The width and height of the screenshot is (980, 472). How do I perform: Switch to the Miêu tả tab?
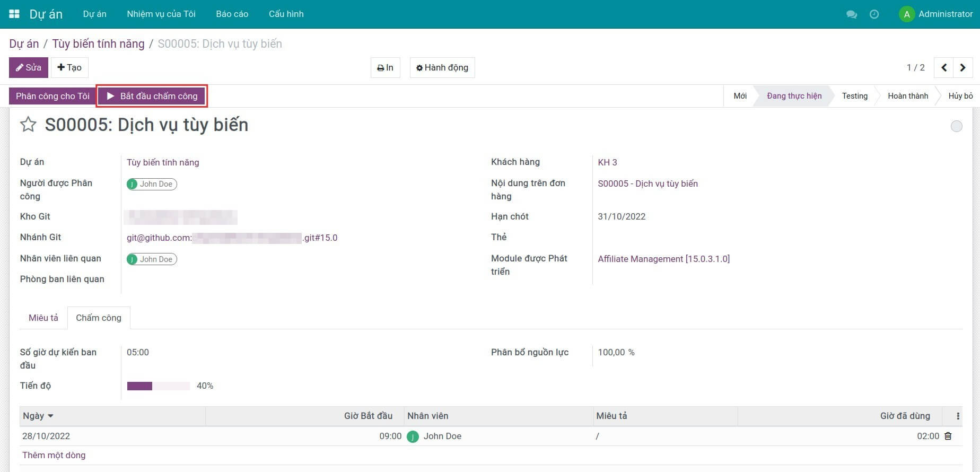click(43, 318)
